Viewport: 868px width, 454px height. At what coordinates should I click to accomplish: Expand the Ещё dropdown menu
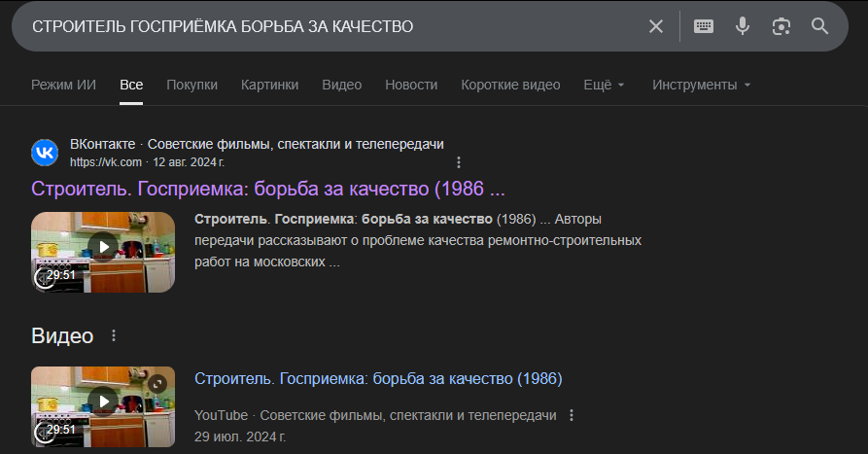[604, 85]
